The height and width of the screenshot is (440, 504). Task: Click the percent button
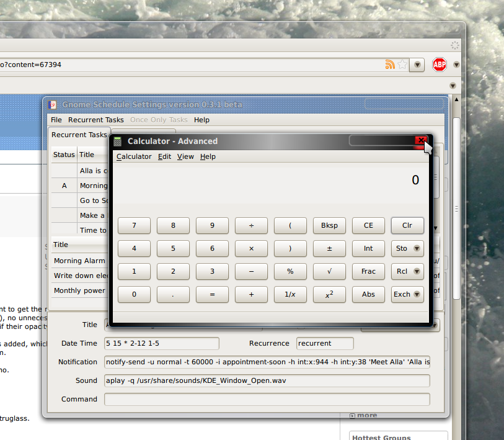click(x=290, y=271)
